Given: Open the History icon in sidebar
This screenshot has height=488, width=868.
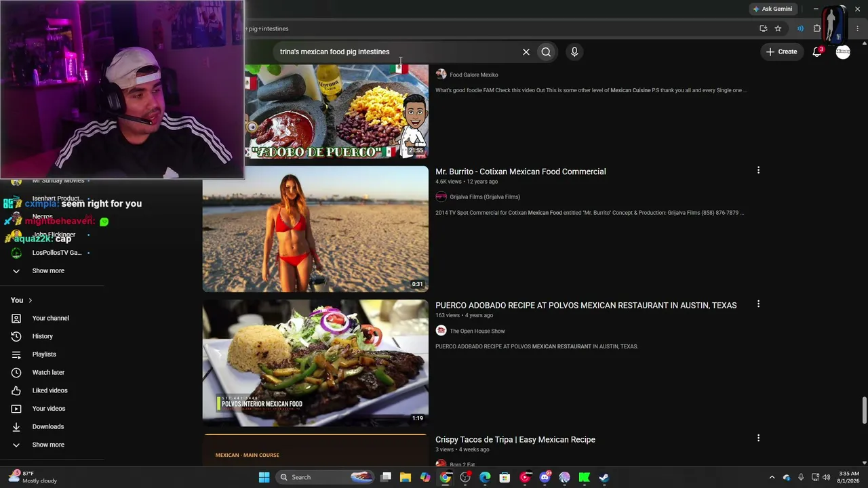Looking at the screenshot, I should click(16, 336).
